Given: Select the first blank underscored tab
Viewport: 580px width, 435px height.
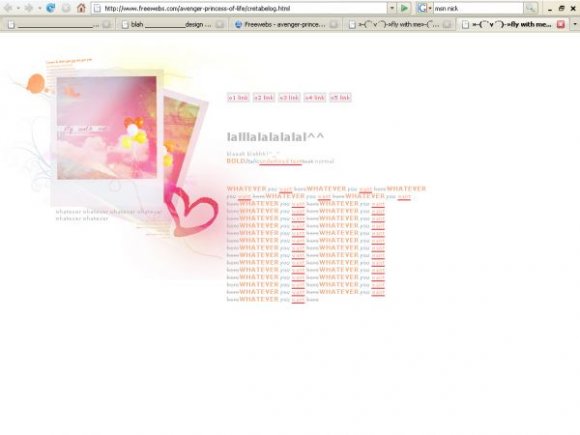Looking at the screenshot, I should tap(59, 24).
